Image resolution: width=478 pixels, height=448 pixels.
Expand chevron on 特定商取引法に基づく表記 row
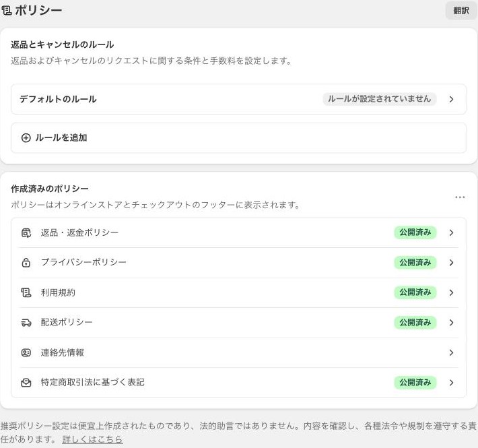click(452, 383)
